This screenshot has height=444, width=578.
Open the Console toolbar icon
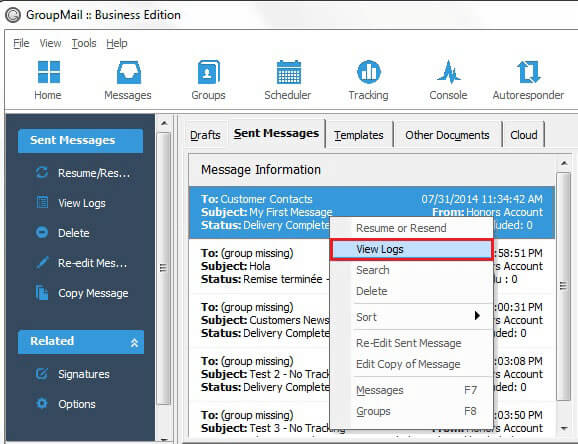(x=449, y=72)
